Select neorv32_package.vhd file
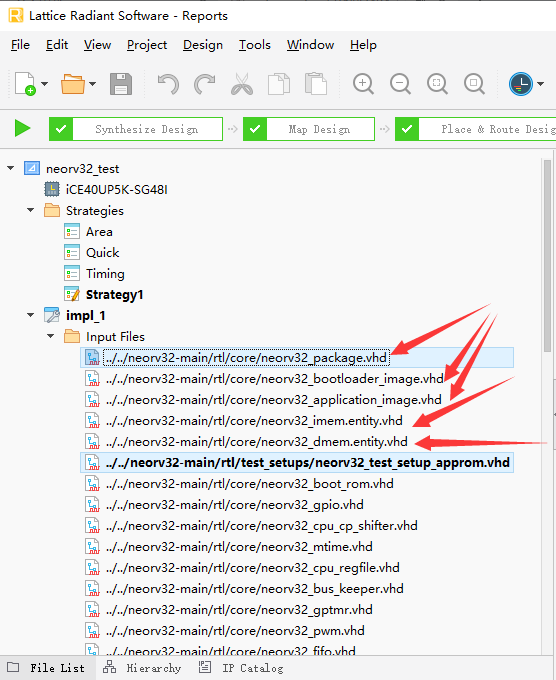556x680 pixels. click(246, 358)
